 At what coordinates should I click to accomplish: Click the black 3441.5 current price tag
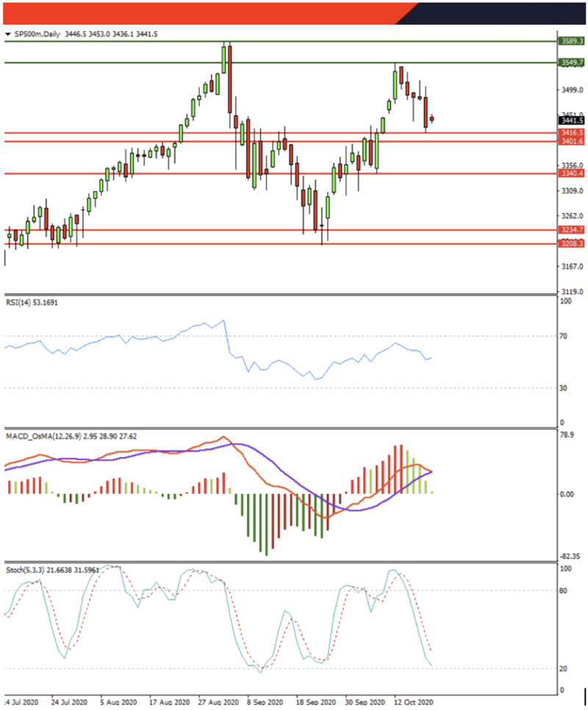pos(571,121)
